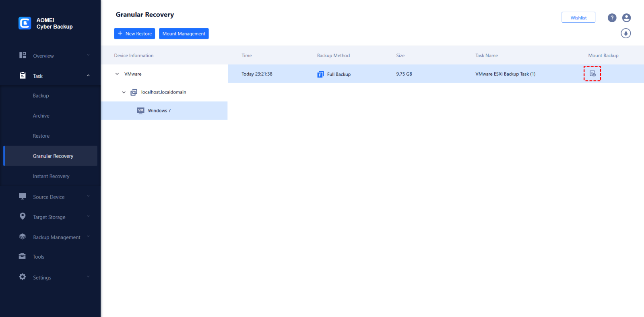Screen dimensions: 644x317
Task: Click the Task clipboard icon
Action: coord(23,75)
